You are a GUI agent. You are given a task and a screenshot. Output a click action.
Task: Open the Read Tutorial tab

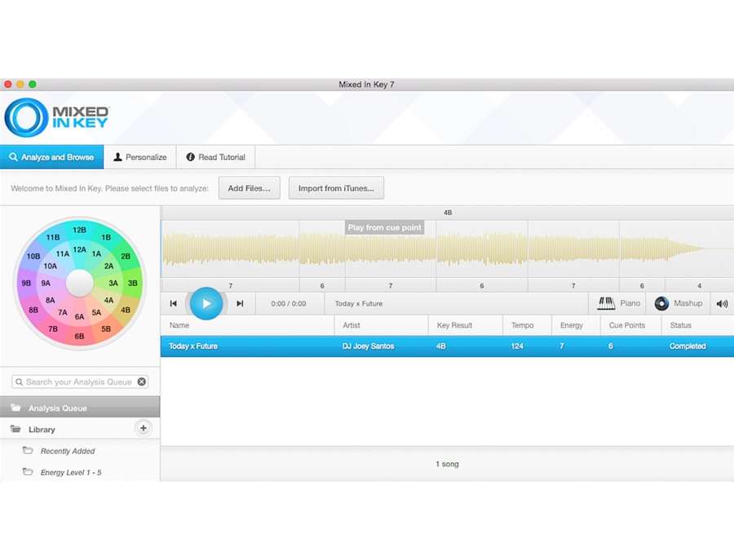pos(216,157)
